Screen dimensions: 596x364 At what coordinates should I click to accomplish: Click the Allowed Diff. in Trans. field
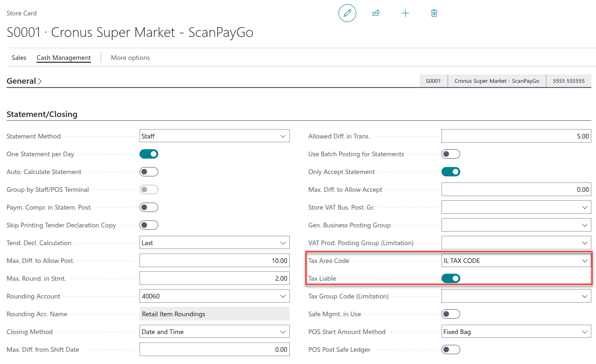516,136
